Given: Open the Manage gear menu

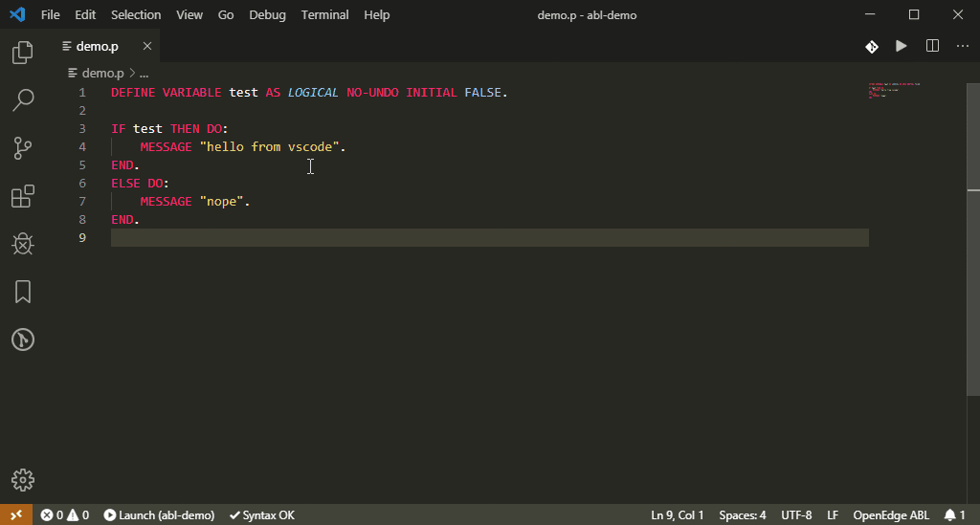Looking at the screenshot, I should 23,480.
